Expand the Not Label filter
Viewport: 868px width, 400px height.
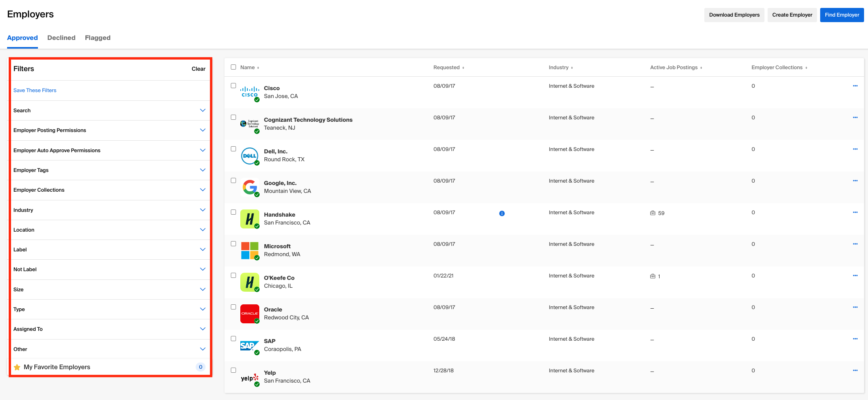[110, 269]
